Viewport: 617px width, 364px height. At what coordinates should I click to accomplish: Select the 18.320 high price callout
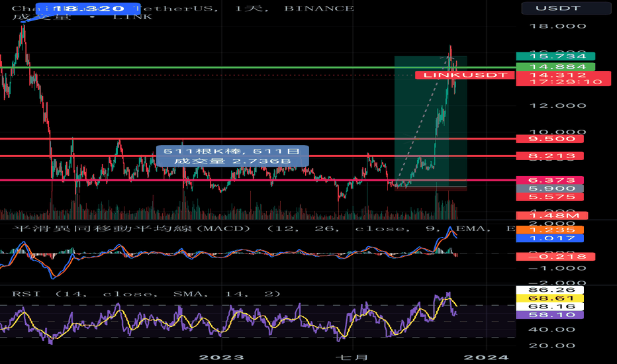pyautogui.click(x=88, y=9)
